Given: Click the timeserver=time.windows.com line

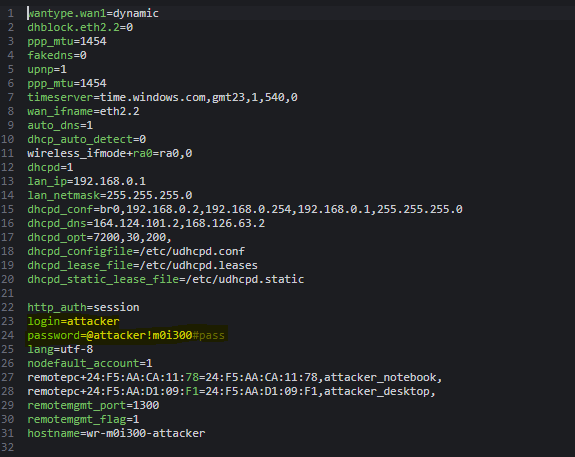Looking at the screenshot, I should coord(162,97).
